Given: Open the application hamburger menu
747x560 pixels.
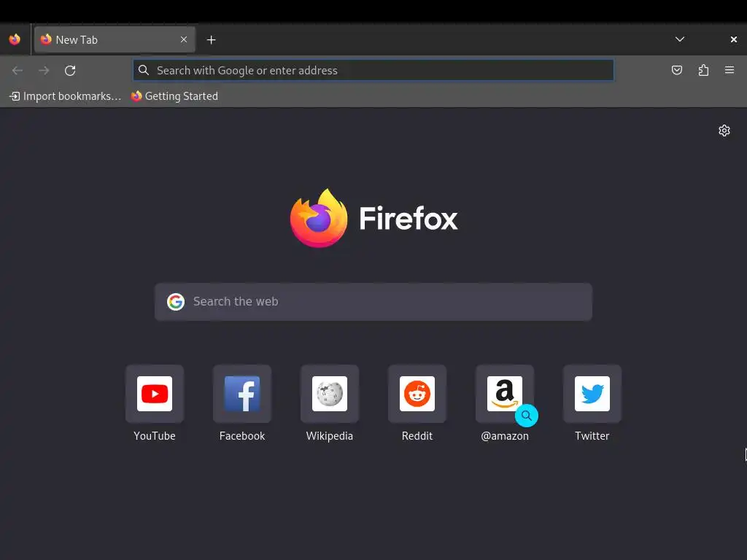Looking at the screenshot, I should (729, 71).
